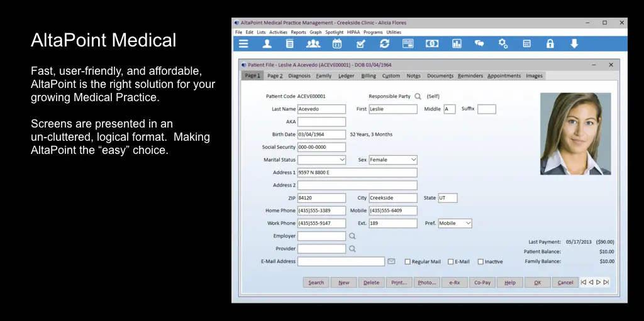The height and width of the screenshot is (321, 644).
Task: Click the OK button
Action: pyautogui.click(x=538, y=283)
